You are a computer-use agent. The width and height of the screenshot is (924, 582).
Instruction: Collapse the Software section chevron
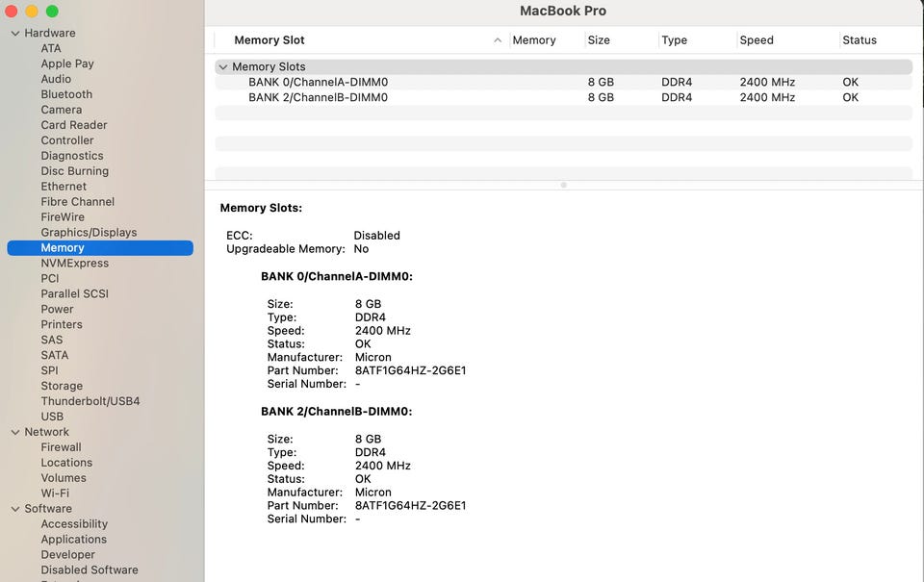(15, 509)
